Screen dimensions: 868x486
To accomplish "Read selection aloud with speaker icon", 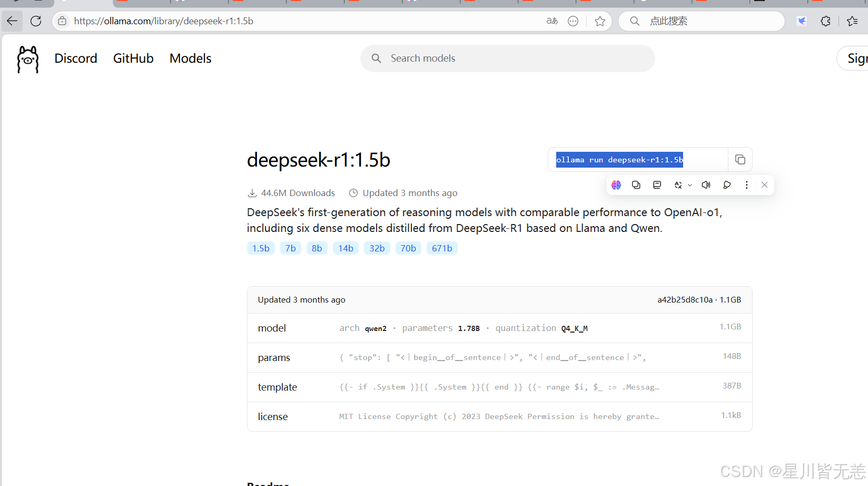I will pyautogui.click(x=706, y=185).
